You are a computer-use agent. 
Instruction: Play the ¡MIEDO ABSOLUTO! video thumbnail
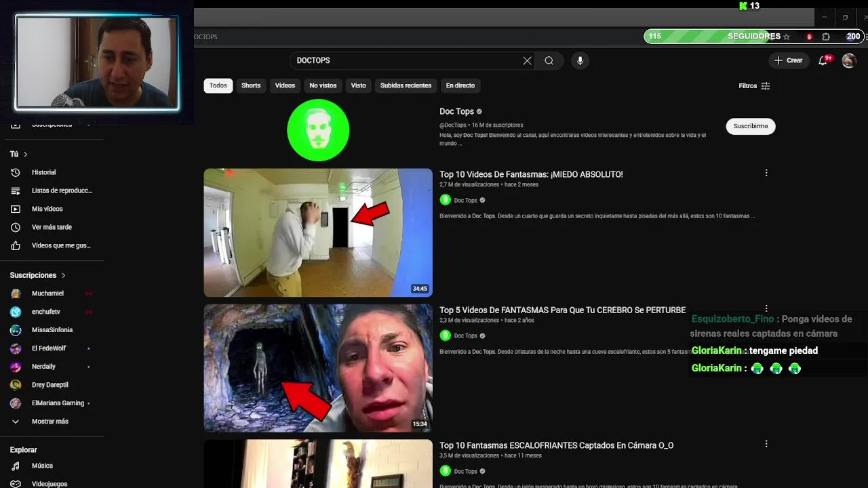(x=318, y=232)
